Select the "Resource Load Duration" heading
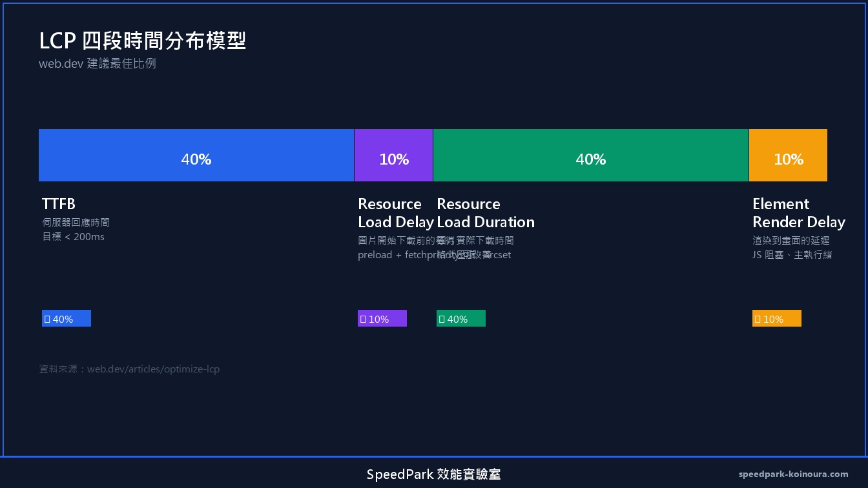The width and height of the screenshot is (868, 488). tap(486, 213)
